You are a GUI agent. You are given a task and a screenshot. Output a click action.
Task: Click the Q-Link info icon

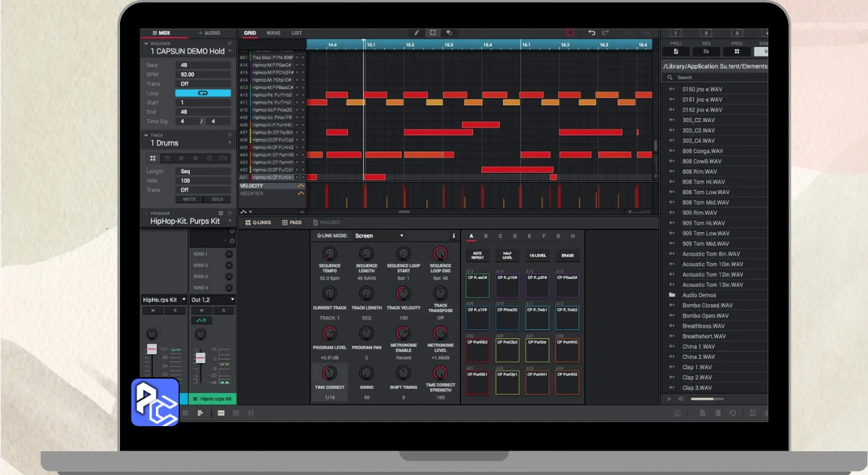pos(454,236)
